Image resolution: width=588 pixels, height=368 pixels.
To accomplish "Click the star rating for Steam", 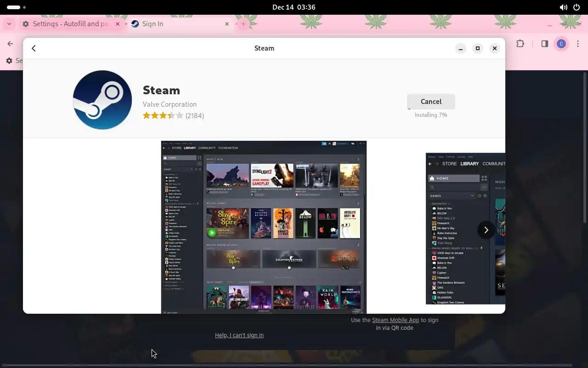I will click(163, 115).
